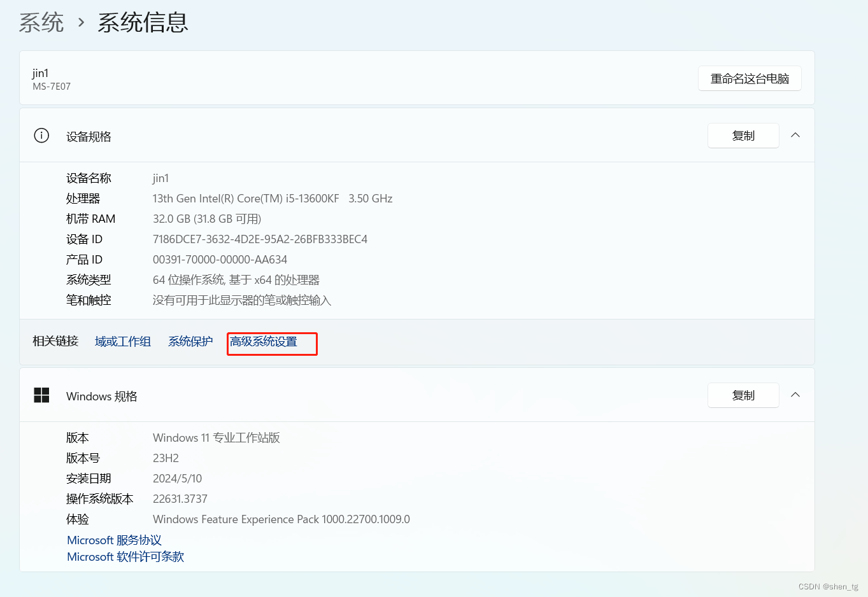Click the 重命名这台电脑 button
This screenshot has height=597, width=868.
[x=750, y=78]
